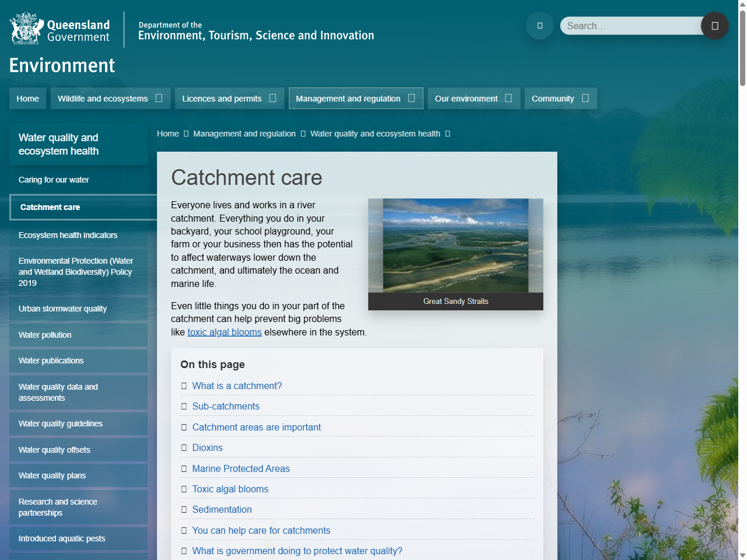The width and height of the screenshot is (747, 560).
Task: Click the round icon left of search
Action: [539, 26]
